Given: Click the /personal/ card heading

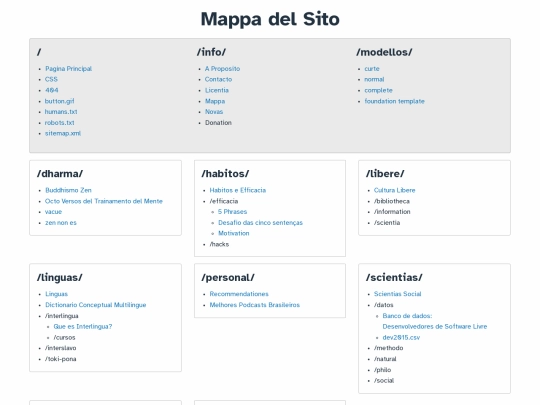Looking at the screenshot, I should click(228, 278).
